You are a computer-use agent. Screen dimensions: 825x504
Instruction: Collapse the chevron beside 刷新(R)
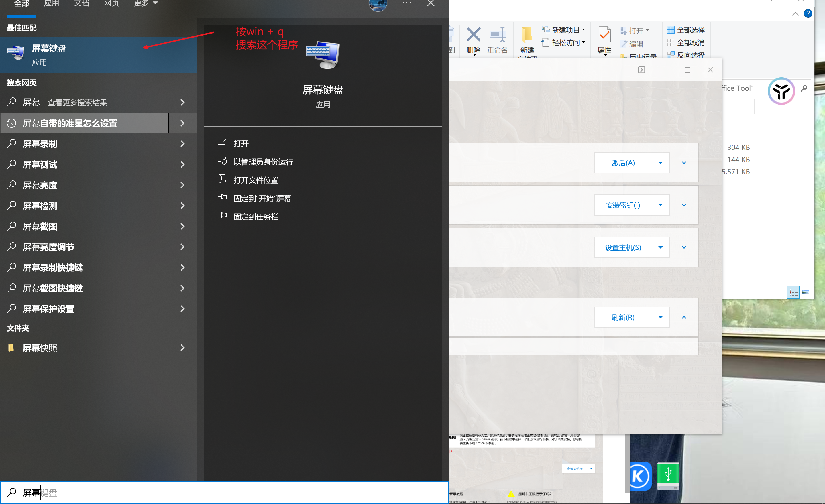[x=684, y=317]
